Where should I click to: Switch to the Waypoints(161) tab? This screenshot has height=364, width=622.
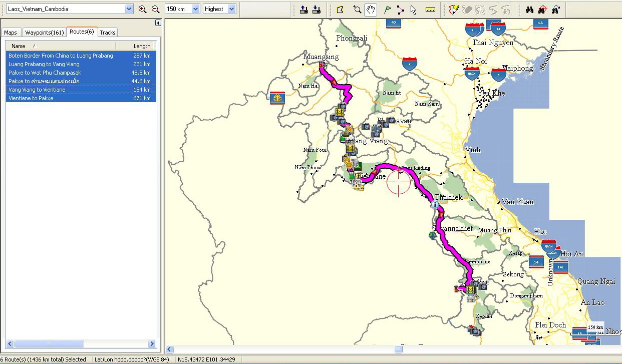tap(45, 33)
